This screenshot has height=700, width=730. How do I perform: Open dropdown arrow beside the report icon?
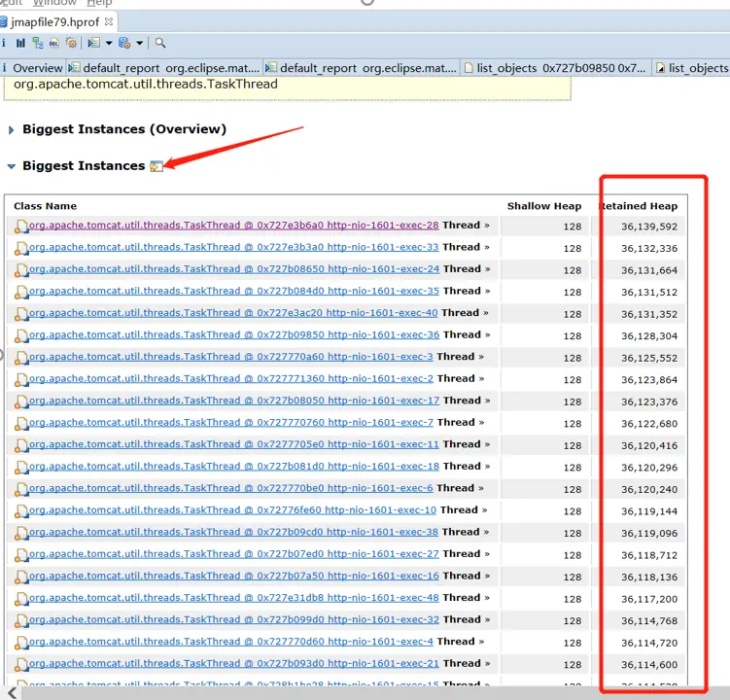tap(109, 44)
